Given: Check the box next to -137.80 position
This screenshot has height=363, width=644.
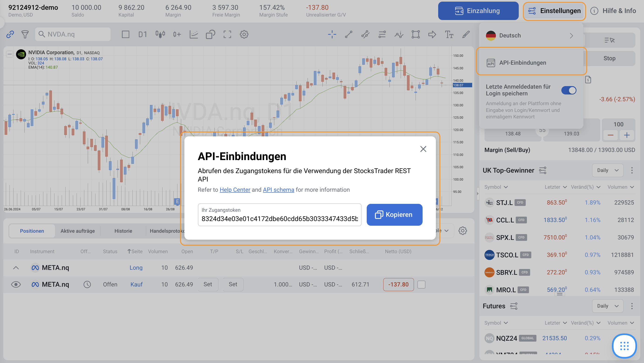Looking at the screenshot, I should (421, 284).
